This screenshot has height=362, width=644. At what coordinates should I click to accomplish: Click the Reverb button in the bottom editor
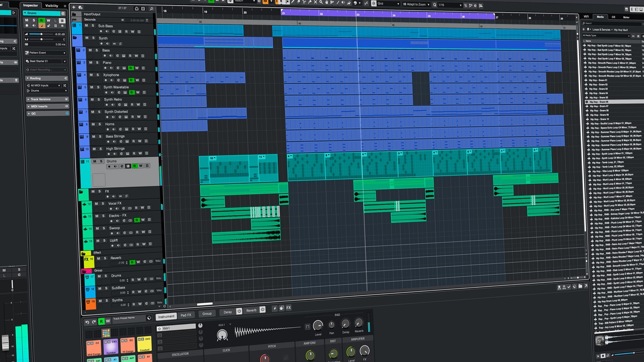251,310
